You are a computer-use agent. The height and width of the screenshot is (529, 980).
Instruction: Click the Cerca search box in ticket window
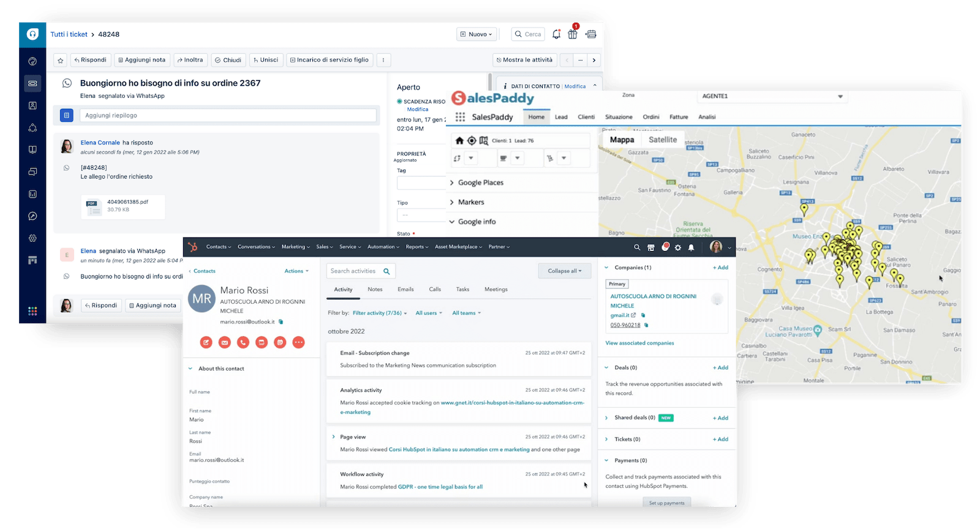click(528, 34)
